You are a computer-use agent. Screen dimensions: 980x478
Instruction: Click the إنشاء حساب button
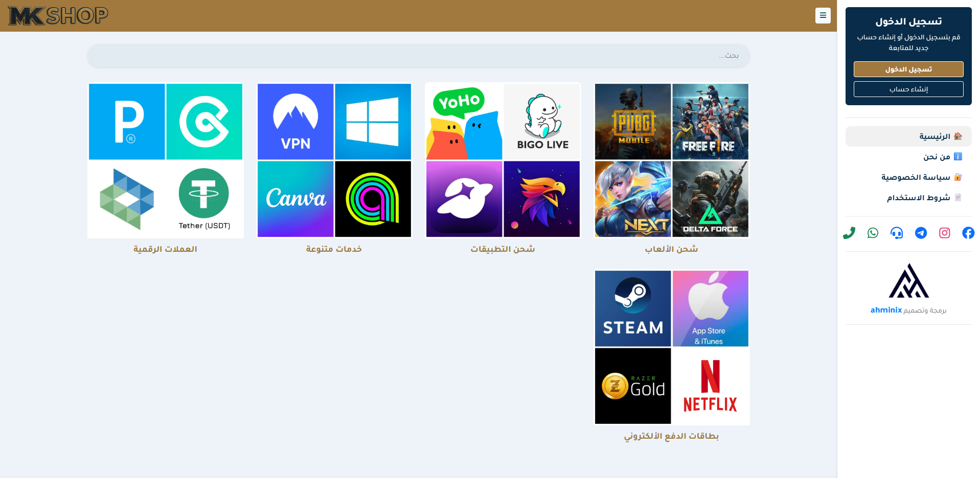[x=908, y=89]
